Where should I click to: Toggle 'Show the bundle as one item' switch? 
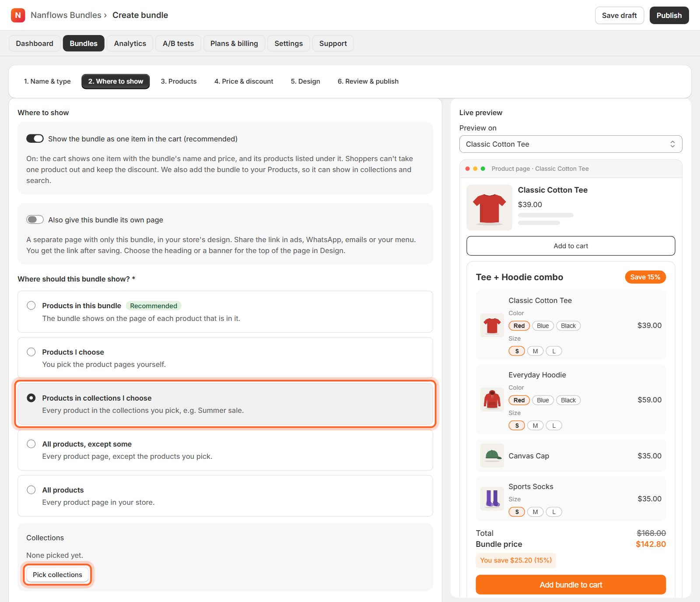35,139
